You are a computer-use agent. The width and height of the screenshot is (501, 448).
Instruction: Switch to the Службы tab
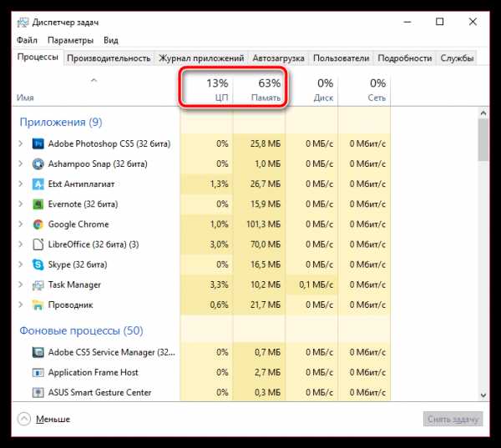(457, 58)
